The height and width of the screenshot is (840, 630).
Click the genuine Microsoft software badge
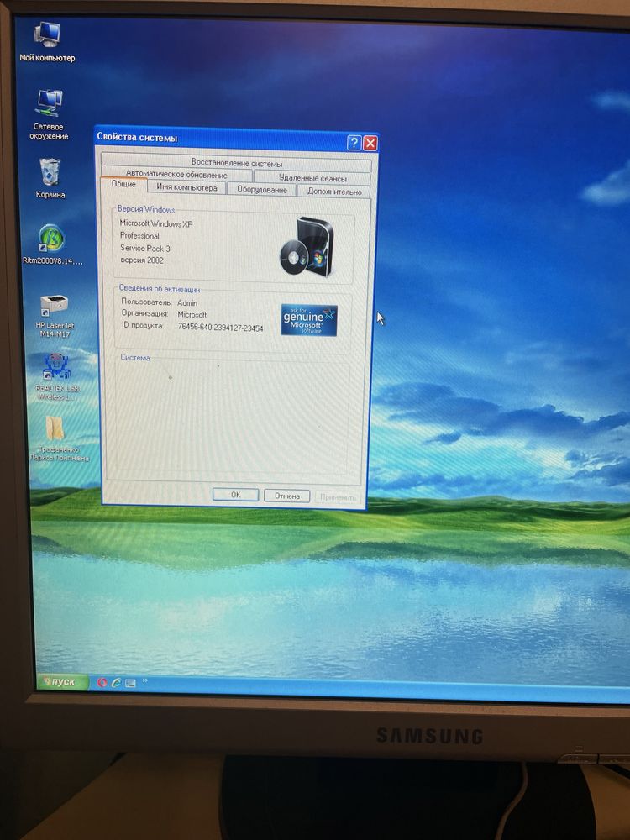point(309,320)
